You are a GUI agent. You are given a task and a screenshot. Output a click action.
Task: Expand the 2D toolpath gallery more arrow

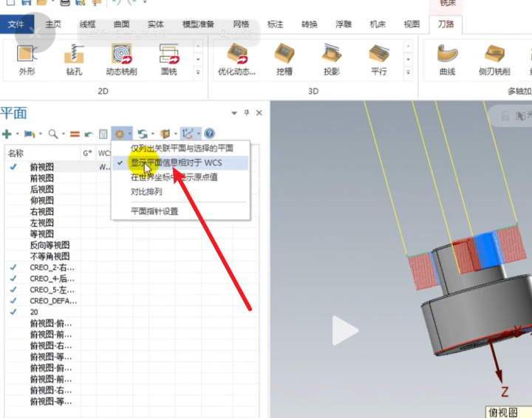pyautogui.click(x=198, y=73)
